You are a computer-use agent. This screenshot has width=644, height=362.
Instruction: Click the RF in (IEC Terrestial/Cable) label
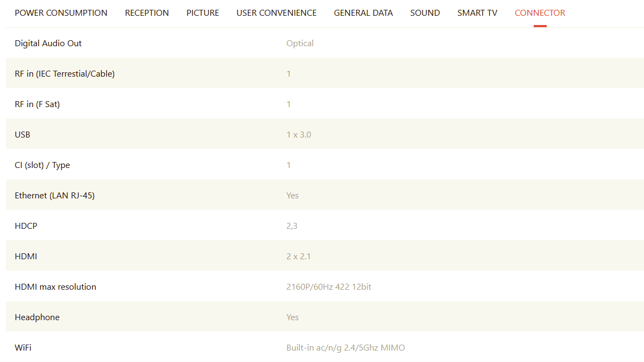[x=65, y=74]
